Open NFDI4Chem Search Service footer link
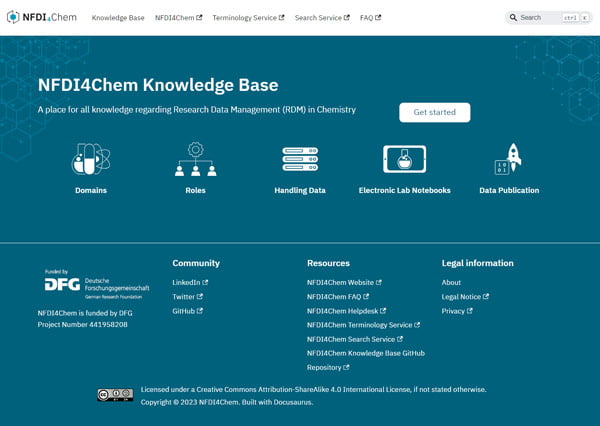The height and width of the screenshot is (426, 600). [x=355, y=339]
